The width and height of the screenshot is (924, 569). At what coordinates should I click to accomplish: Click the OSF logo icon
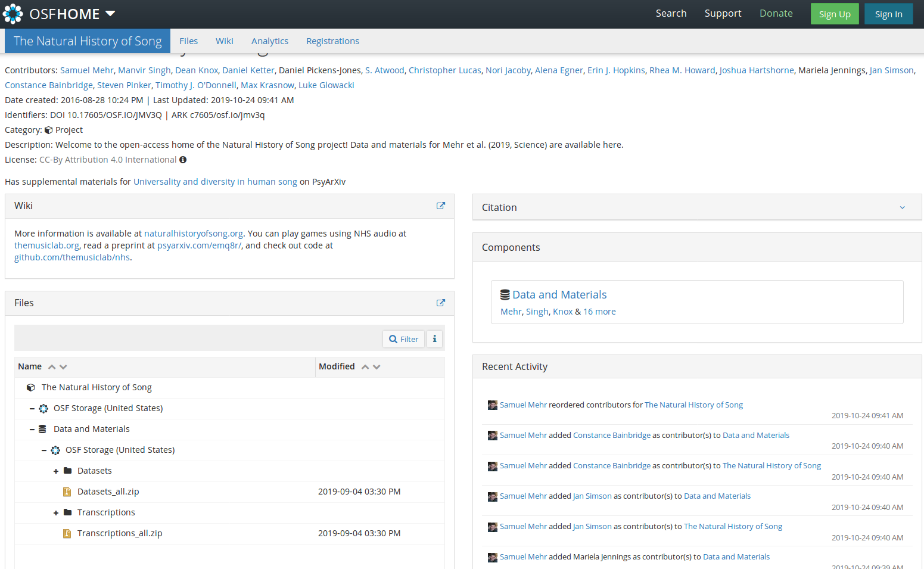point(13,14)
